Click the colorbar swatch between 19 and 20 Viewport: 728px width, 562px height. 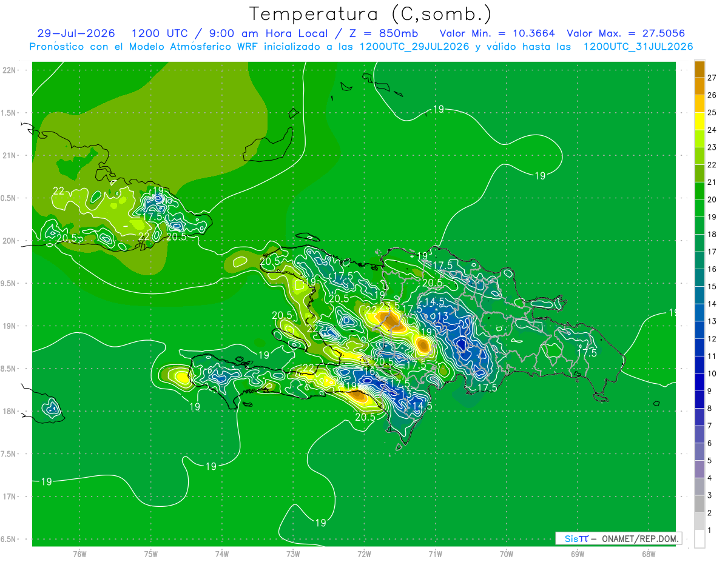click(699, 208)
